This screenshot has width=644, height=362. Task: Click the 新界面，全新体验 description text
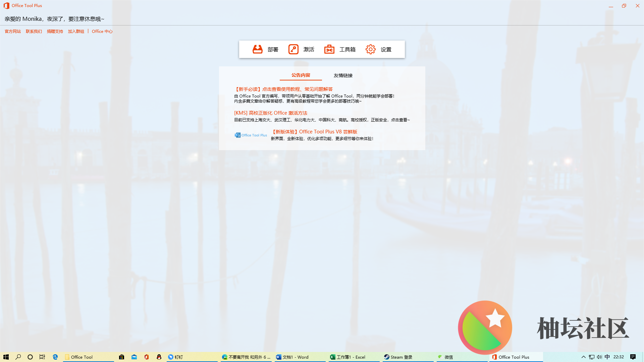(322, 139)
